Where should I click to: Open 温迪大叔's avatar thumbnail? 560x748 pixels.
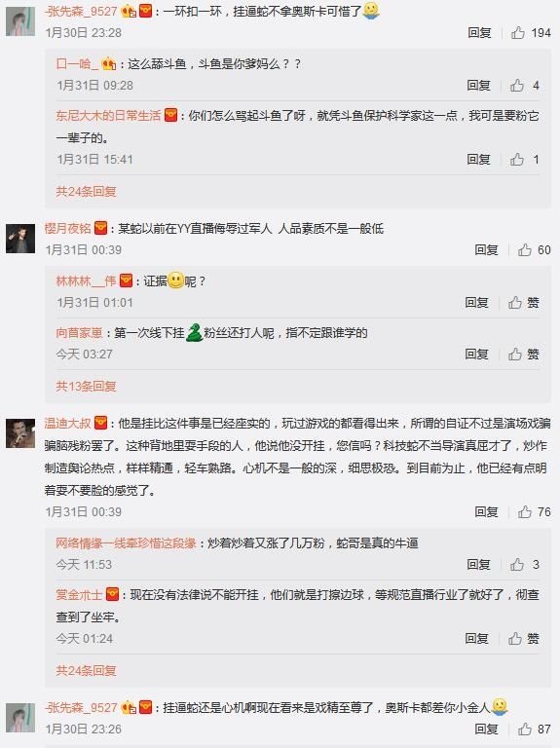(20, 433)
